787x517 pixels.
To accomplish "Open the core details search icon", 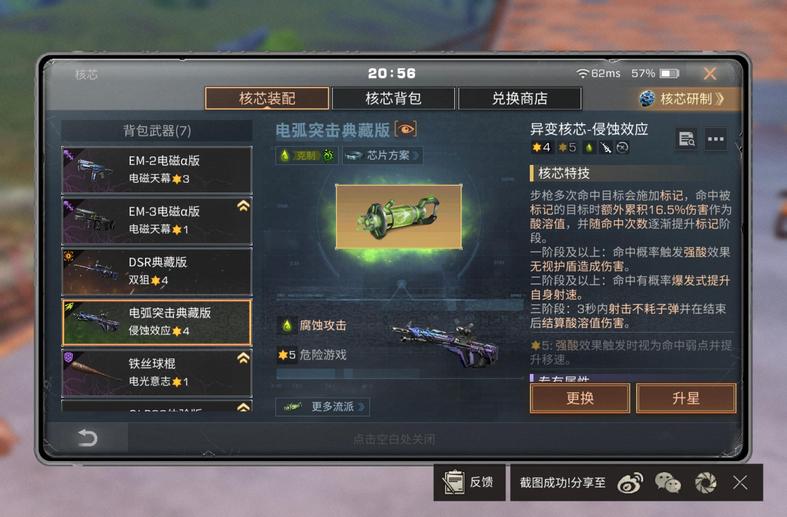I will click(x=686, y=139).
